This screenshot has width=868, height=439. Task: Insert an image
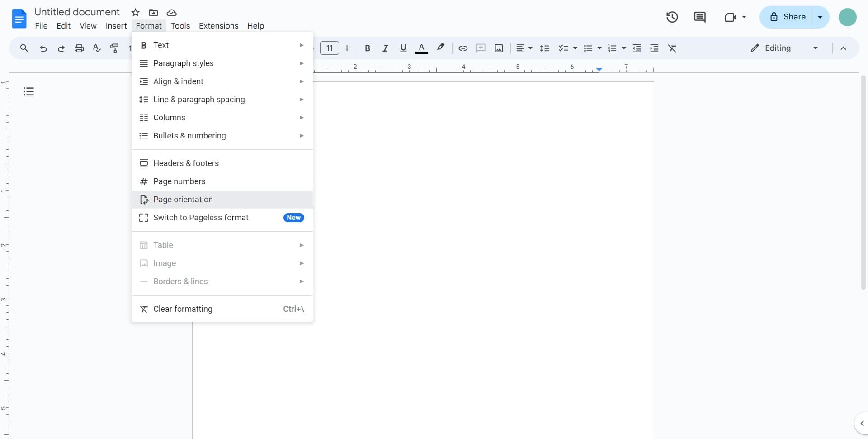point(499,48)
